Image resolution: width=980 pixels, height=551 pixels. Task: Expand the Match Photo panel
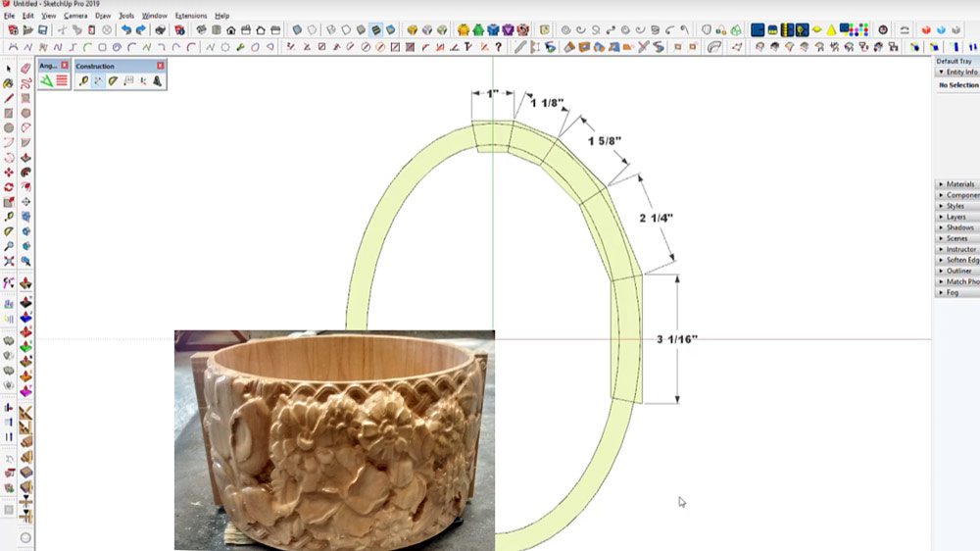[956, 281]
